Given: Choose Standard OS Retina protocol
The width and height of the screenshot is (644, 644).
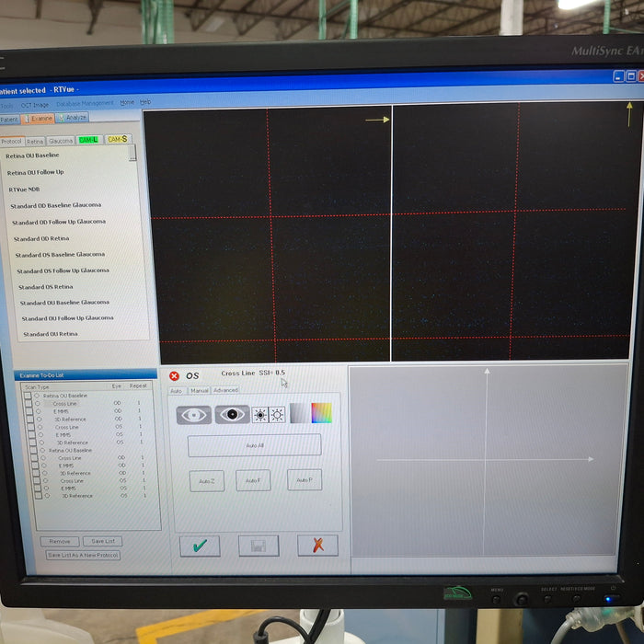Looking at the screenshot, I should (x=46, y=287).
